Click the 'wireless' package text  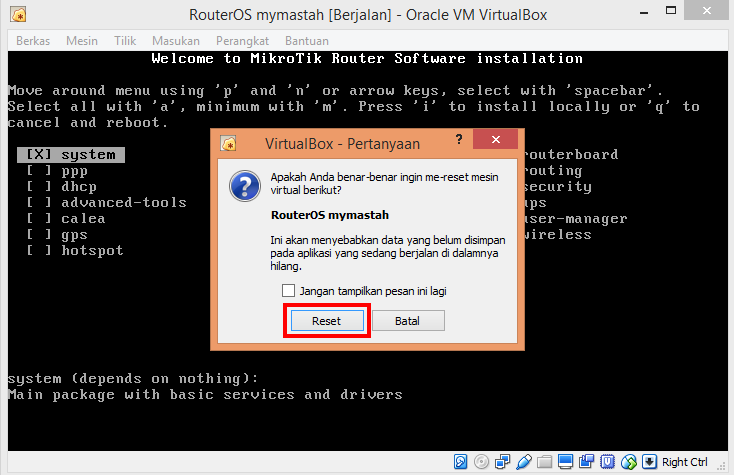point(558,234)
